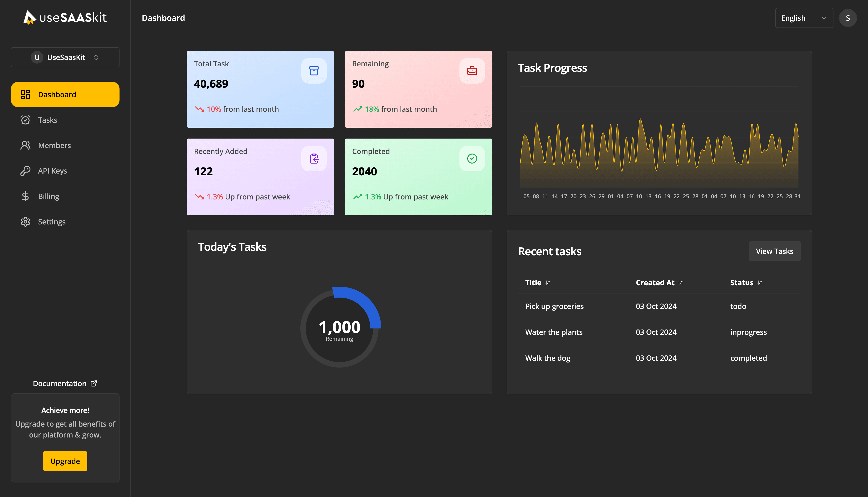Click the View Tasks button

[774, 251]
